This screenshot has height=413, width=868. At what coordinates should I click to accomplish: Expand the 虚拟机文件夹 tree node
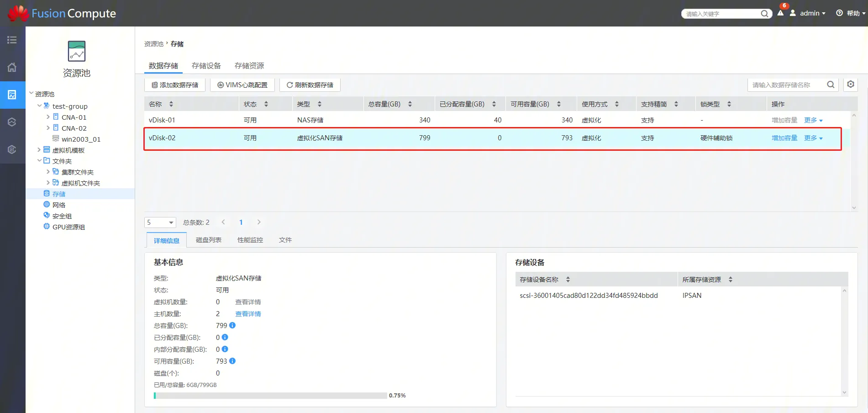pos(48,183)
